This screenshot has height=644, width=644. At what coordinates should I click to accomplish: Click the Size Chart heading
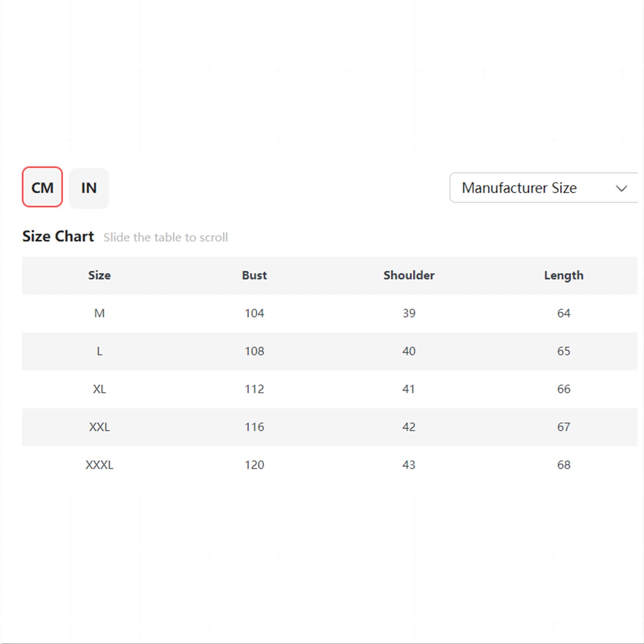pos(58,236)
